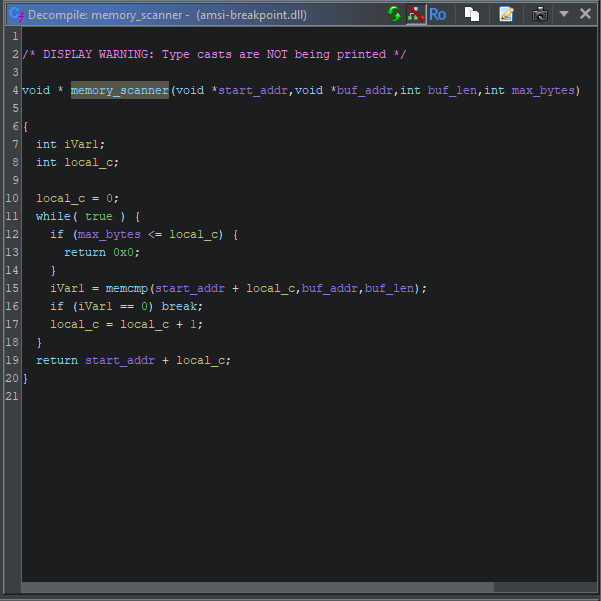Click the buf_len parameter in signature
Image resolution: width=601 pixels, height=601 pixels.
click(452, 90)
